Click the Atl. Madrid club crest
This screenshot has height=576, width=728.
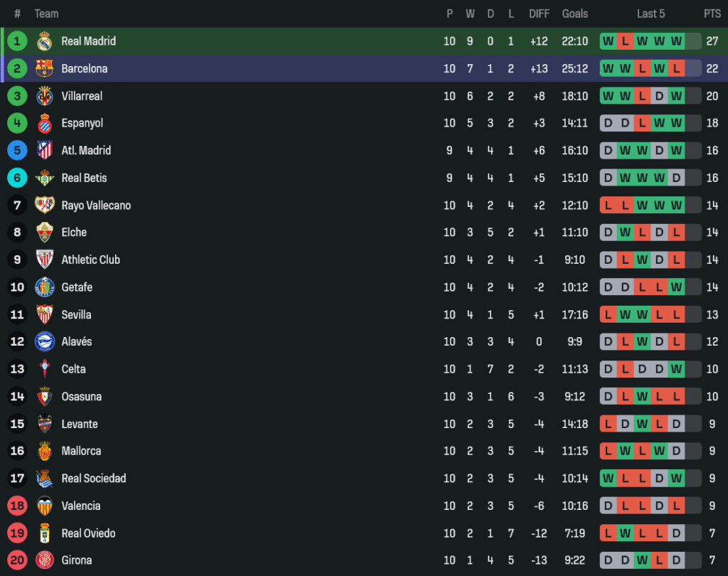pyautogui.click(x=45, y=150)
